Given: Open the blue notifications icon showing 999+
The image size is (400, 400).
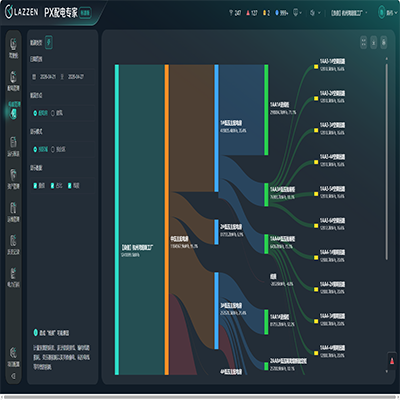Looking at the screenshot, I should [x=282, y=13].
